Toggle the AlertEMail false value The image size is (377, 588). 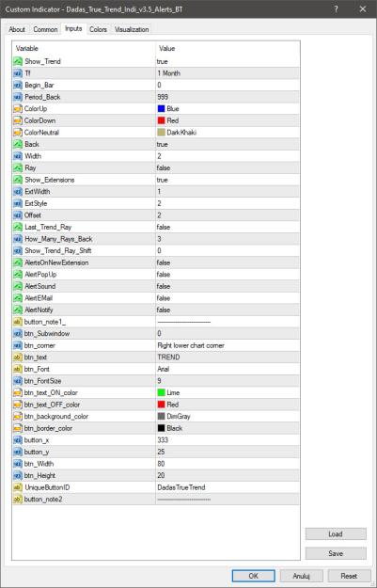point(228,298)
